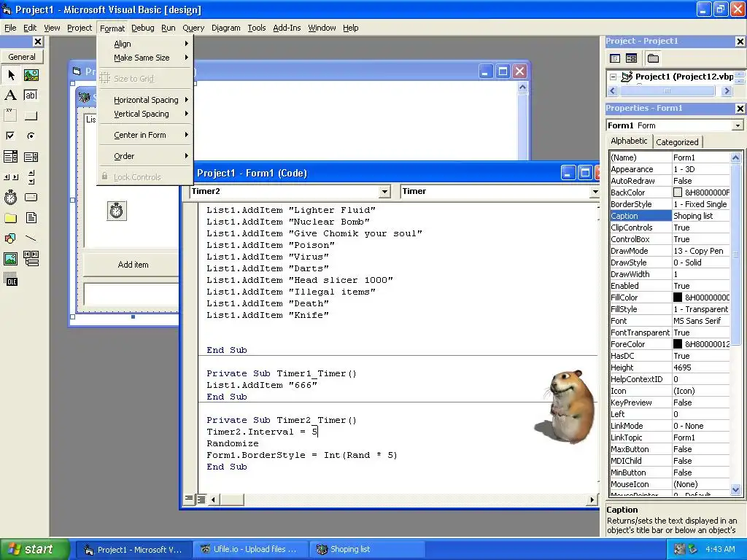Viewport: 747px width, 560px height.
Task: Expand the Vertical Spacing submenu
Action: pos(145,114)
